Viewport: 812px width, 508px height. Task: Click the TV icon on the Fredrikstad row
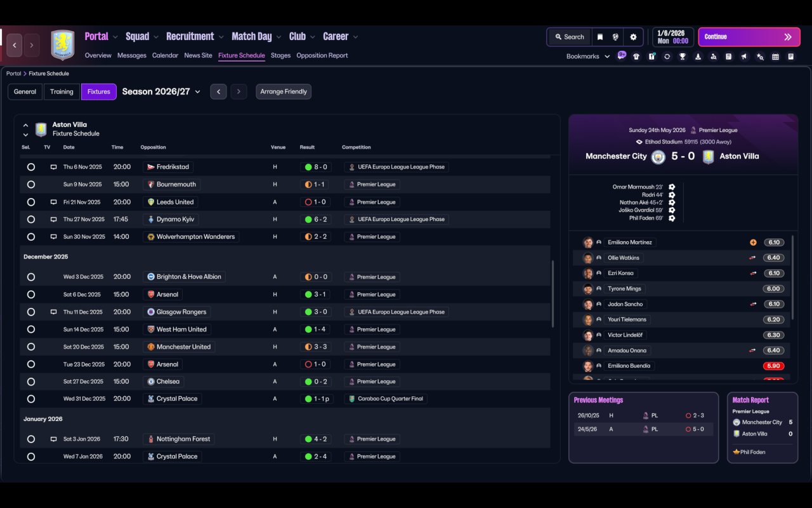53,167
